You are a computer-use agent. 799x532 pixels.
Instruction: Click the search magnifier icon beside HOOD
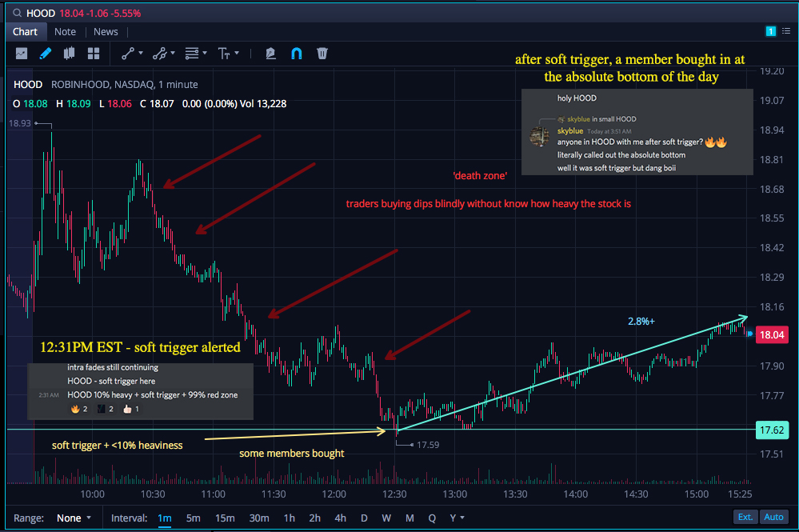[x=18, y=13]
